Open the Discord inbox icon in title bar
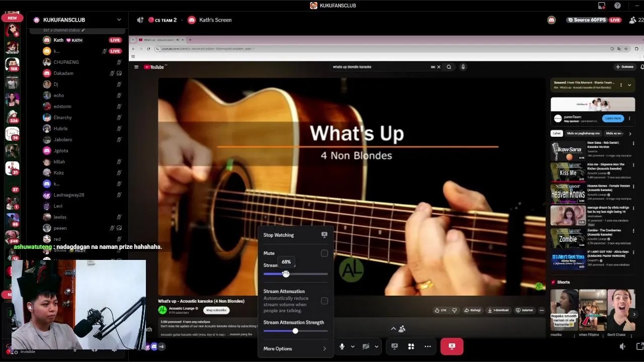The width and height of the screenshot is (644, 362). 602,6
